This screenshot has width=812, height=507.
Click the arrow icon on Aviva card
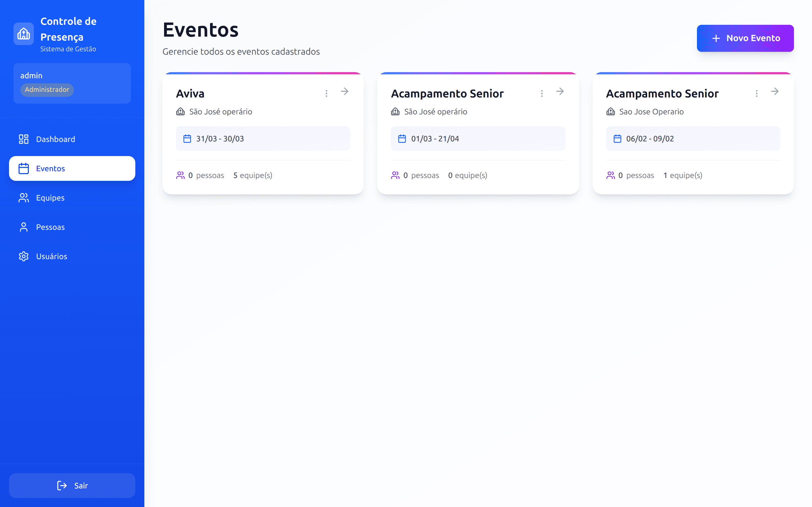345,92
